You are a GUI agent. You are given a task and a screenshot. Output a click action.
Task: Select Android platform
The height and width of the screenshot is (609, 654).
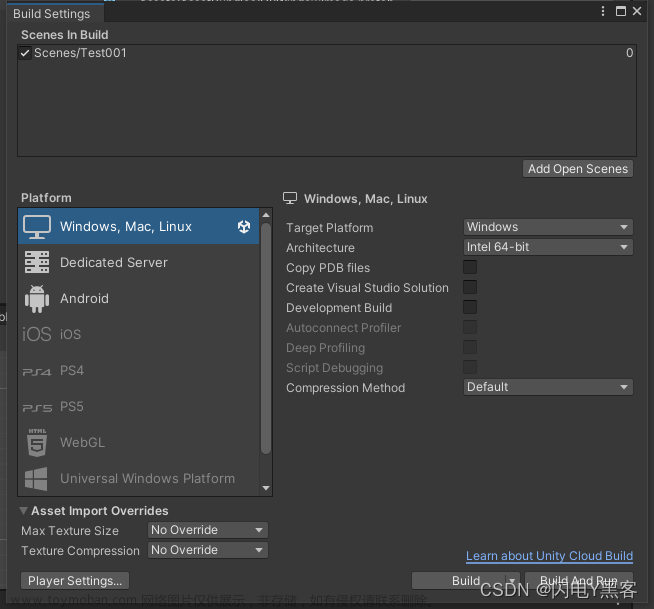[x=139, y=299]
